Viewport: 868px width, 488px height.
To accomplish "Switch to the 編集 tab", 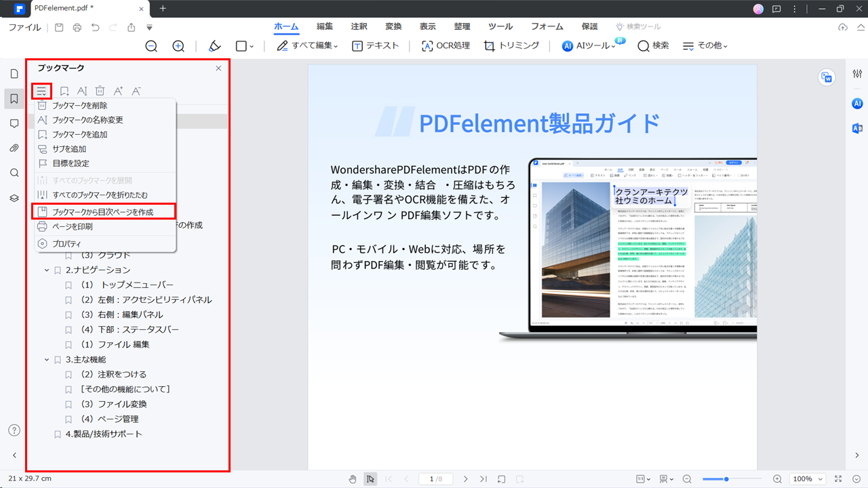I will coord(325,26).
